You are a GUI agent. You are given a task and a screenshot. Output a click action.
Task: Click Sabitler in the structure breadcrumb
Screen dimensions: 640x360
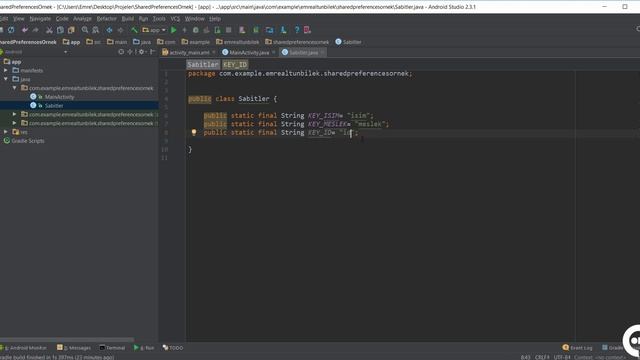pyautogui.click(x=203, y=64)
